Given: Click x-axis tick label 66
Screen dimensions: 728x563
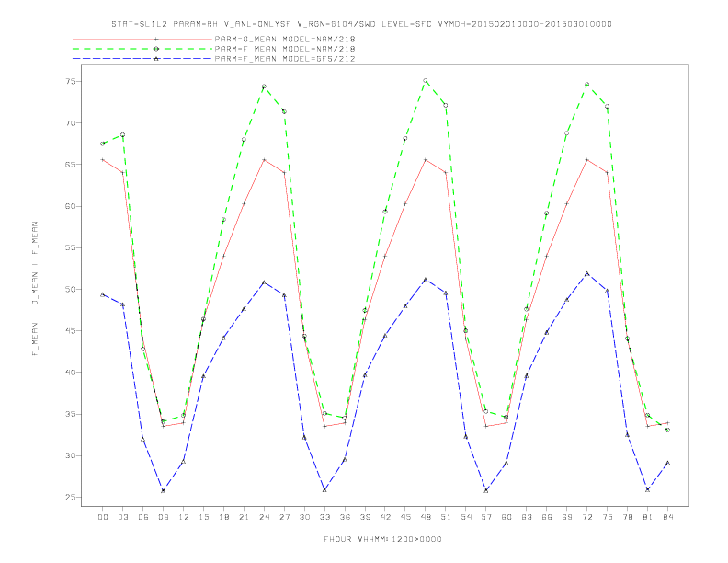Looking at the screenshot, I should click(547, 517).
